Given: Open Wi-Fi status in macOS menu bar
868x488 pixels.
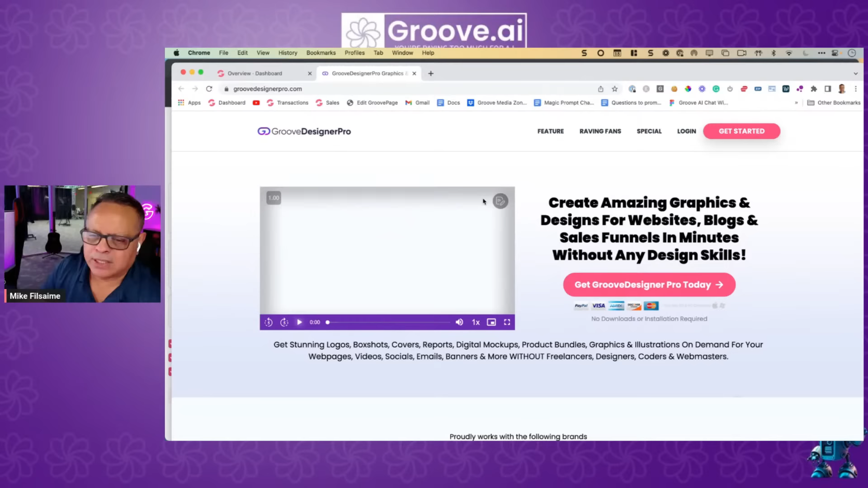Looking at the screenshot, I should click(789, 53).
